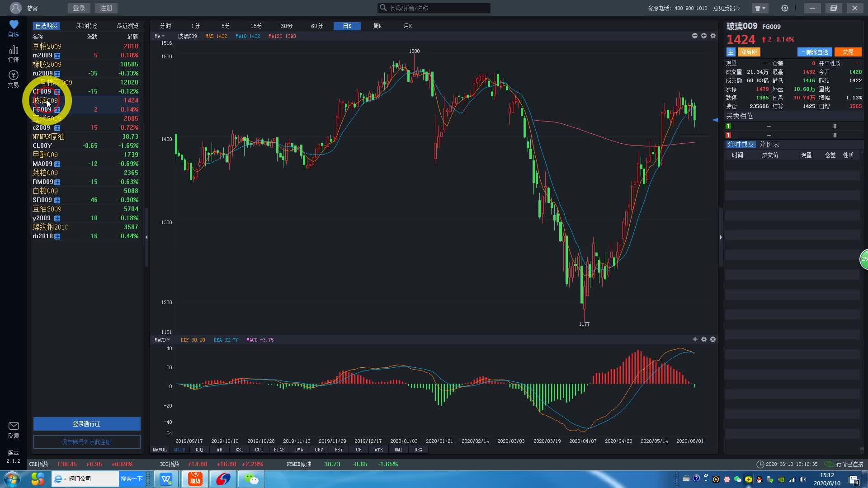Expand the MA indicator dropdown on the main chart
Image resolution: width=868 pixels, height=488 pixels.
tap(160, 36)
